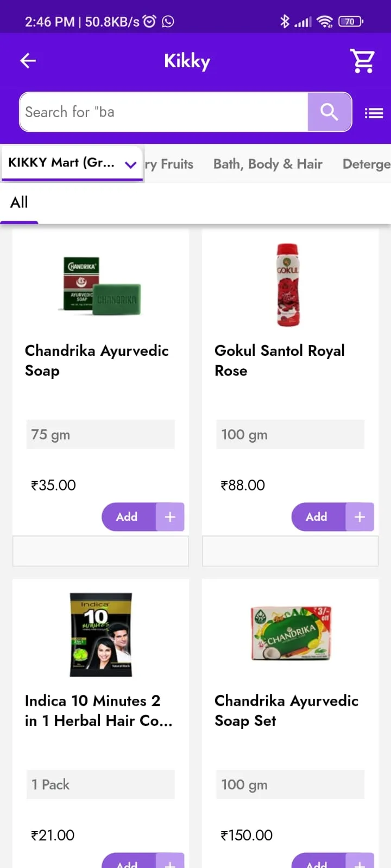Tap the alarm icon in status bar
Viewport: 391px width, 868px height.
[149, 21]
